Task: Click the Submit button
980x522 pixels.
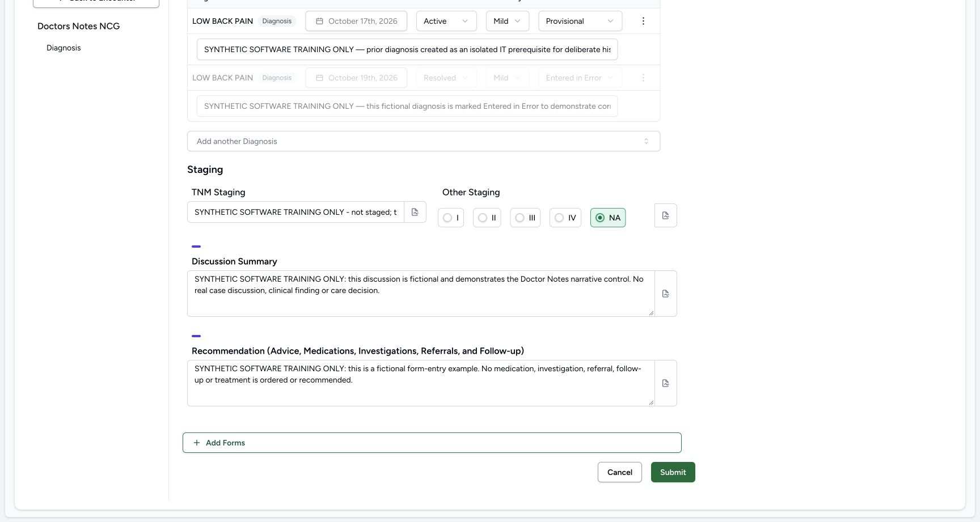Action: [x=673, y=472]
